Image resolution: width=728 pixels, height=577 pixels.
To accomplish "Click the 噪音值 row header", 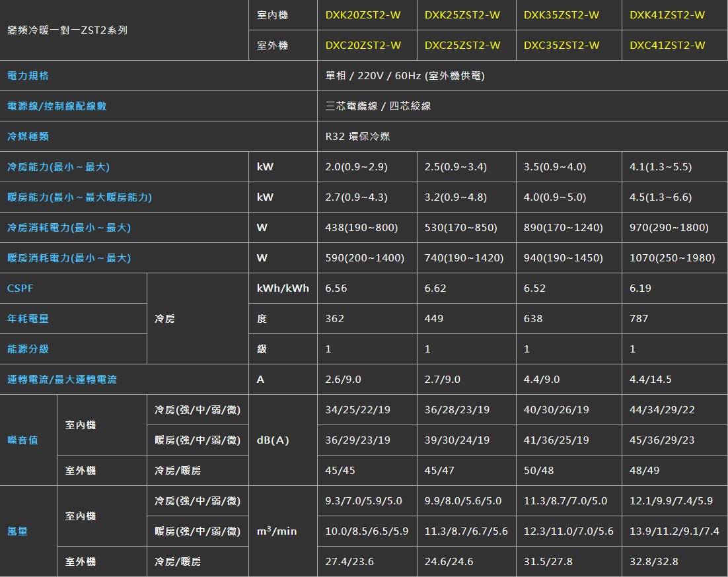I will (22, 440).
